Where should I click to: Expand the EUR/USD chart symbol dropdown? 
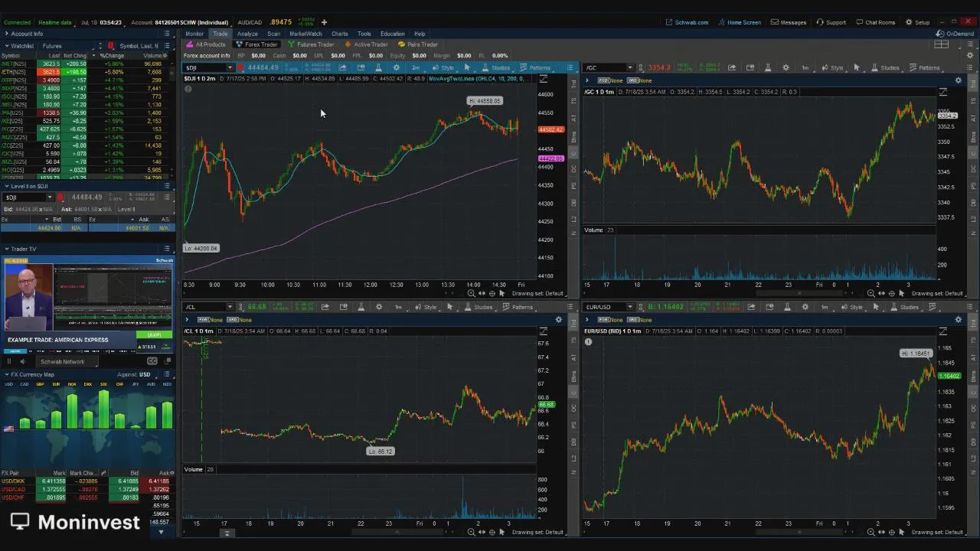click(629, 307)
